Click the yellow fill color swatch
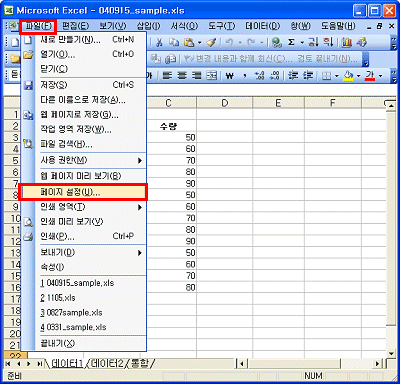This screenshot has height=384, width=400. point(348,76)
